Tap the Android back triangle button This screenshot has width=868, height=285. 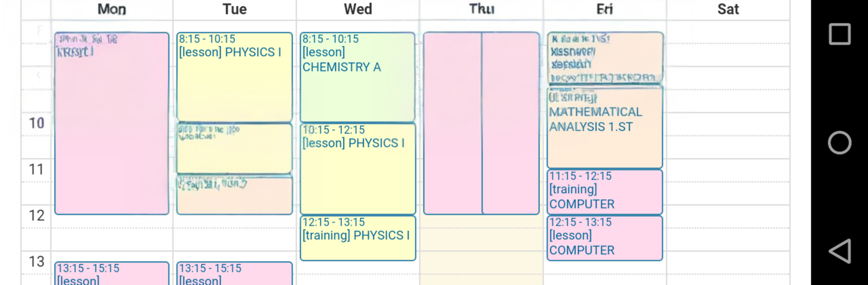coord(840,251)
